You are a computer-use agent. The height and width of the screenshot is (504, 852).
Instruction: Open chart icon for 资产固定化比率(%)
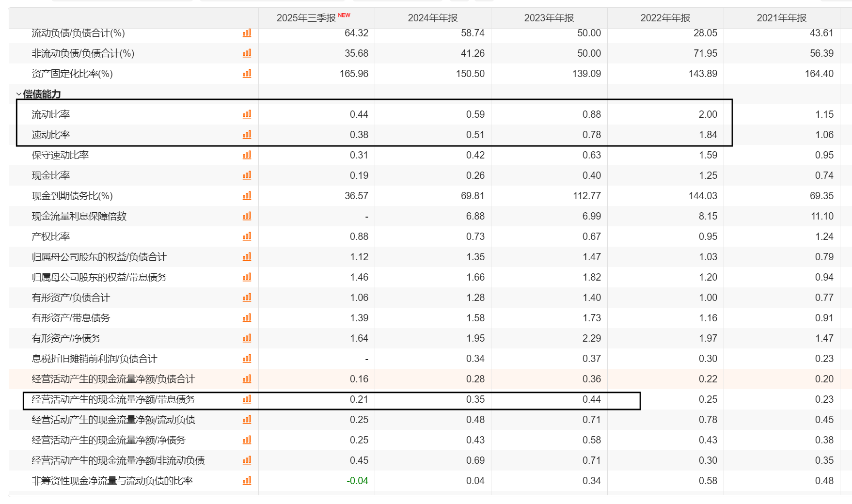(247, 74)
